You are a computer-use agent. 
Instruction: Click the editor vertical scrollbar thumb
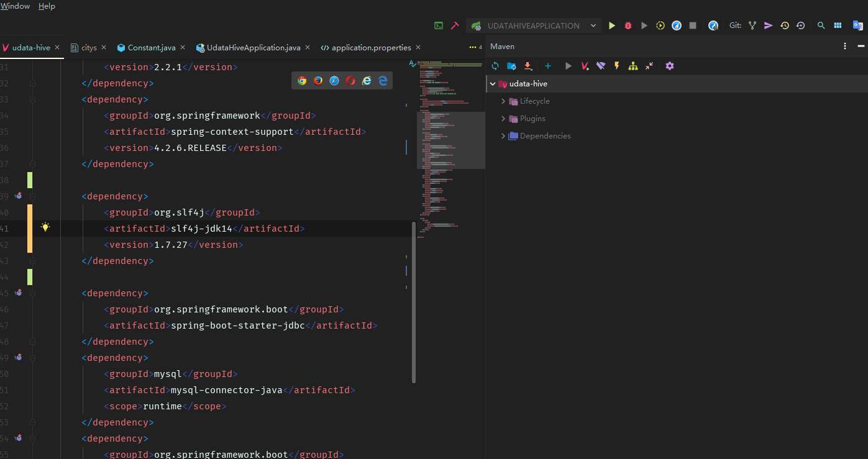(x=414, y=302)
